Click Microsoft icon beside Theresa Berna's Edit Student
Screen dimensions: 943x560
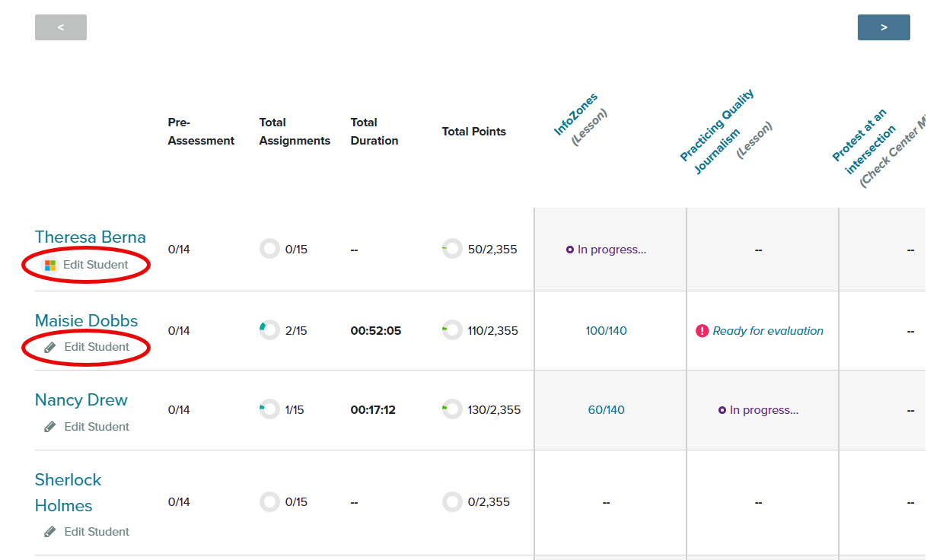click(50, 266)
